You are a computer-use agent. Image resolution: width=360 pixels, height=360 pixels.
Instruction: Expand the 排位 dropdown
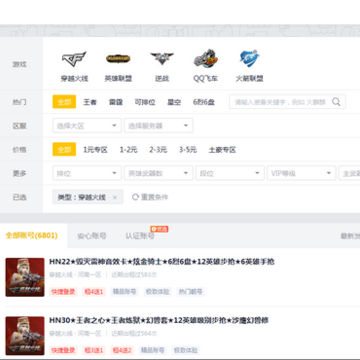tap(87, 173)
